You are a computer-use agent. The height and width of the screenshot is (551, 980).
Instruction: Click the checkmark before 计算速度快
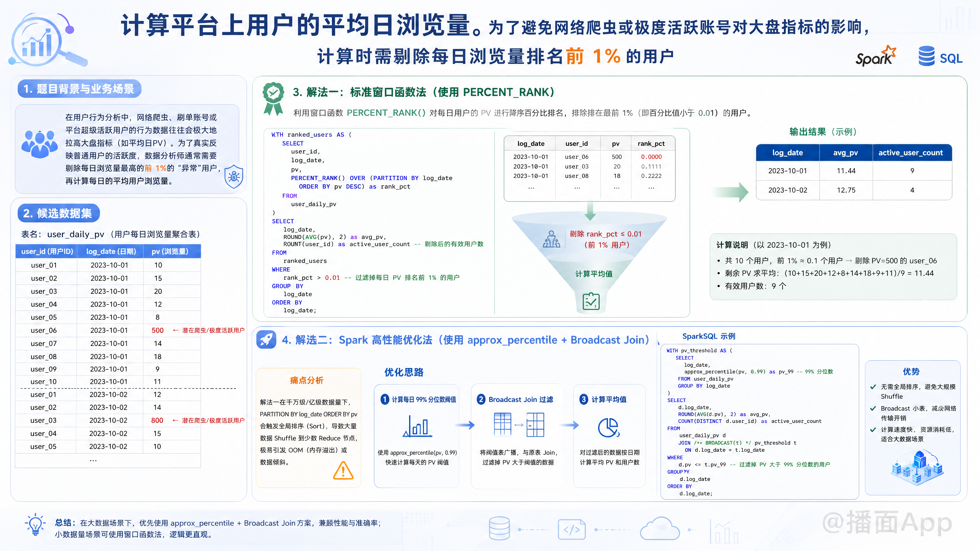point(873,430)
